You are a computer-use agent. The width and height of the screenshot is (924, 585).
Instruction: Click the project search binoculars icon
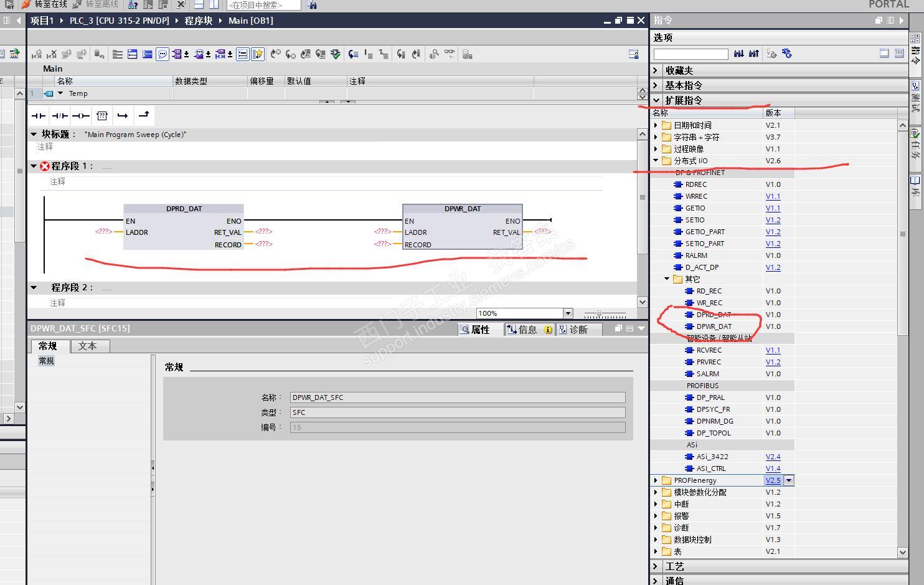click(312, 5)
